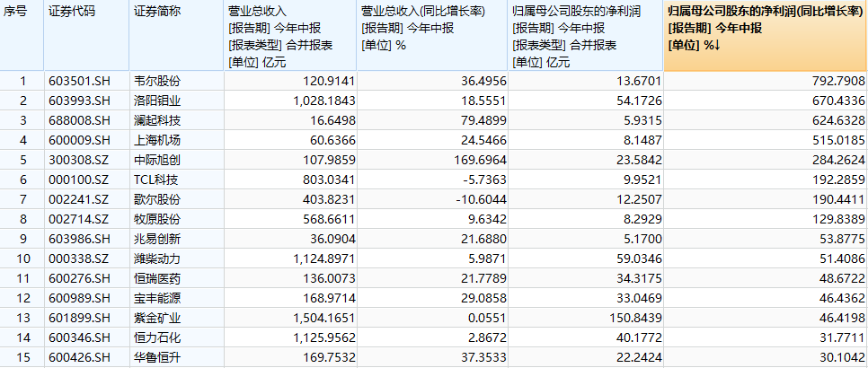Click the 证券代码 column header
The height and width of the screenshot is (368, 868).
86,35
